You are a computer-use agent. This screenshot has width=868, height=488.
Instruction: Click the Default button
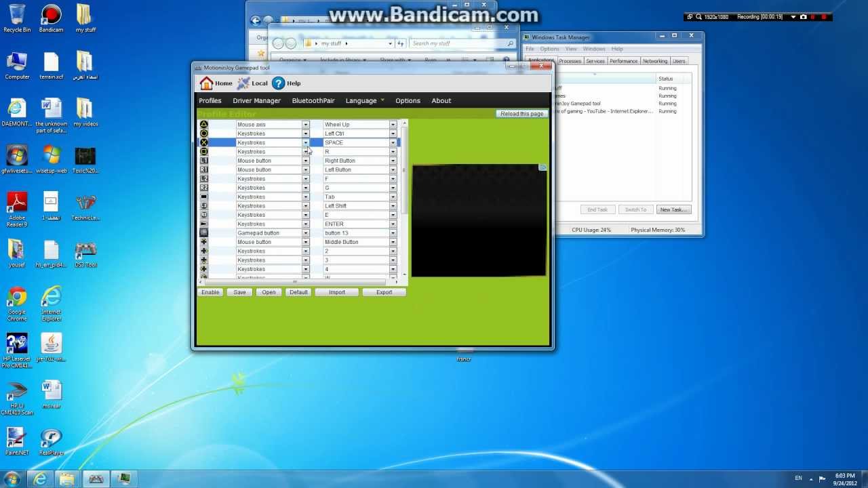(298, 292)
